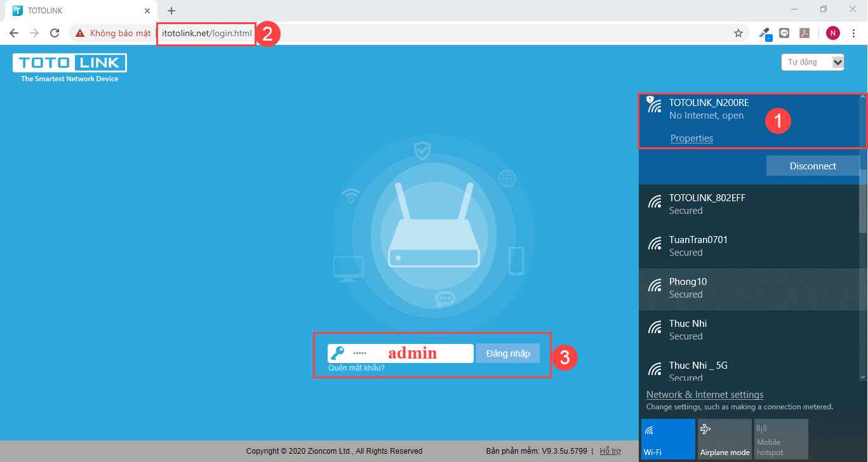Select the Phong10 network
Viewport: 868px width, 462px height.
[x=749, y=289]
